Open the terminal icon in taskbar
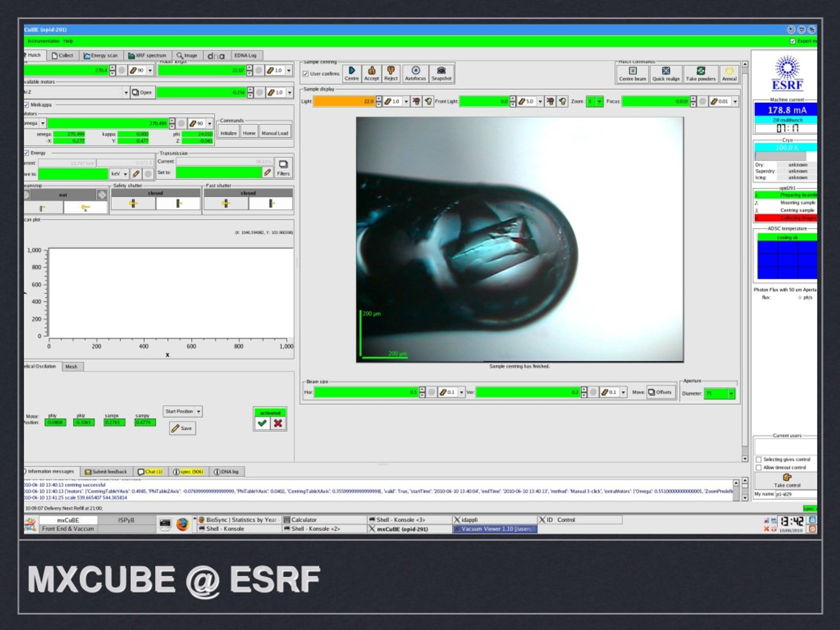 (x=165, y=524)
